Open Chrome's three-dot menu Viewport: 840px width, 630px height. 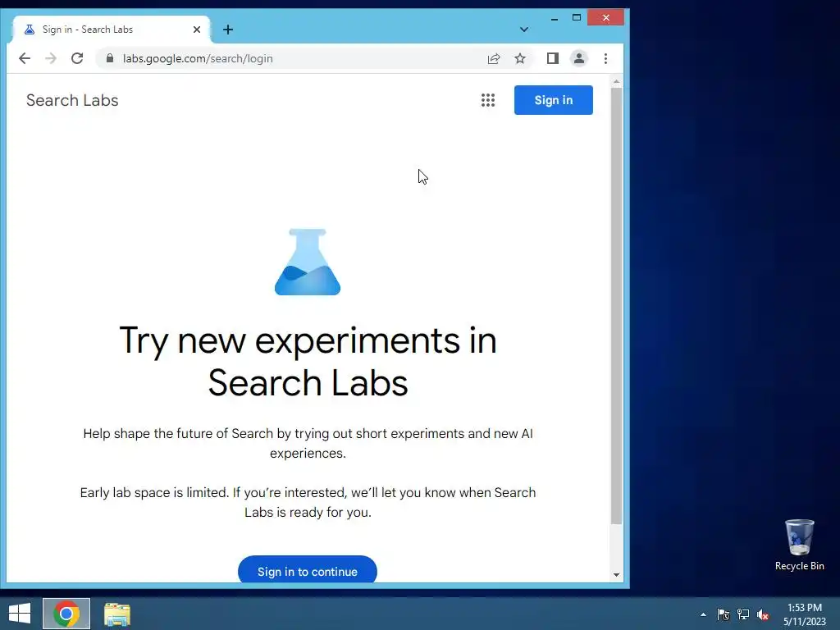605,58
